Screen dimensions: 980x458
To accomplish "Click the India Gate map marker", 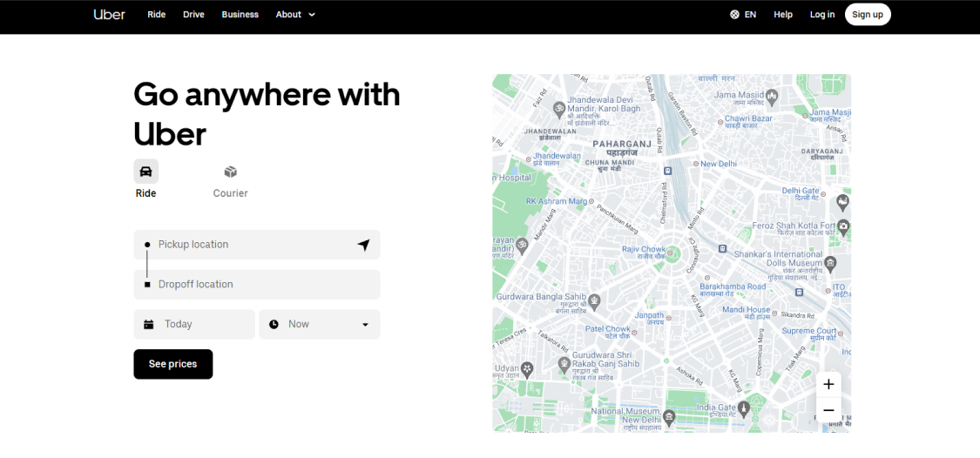I will 743,408.
